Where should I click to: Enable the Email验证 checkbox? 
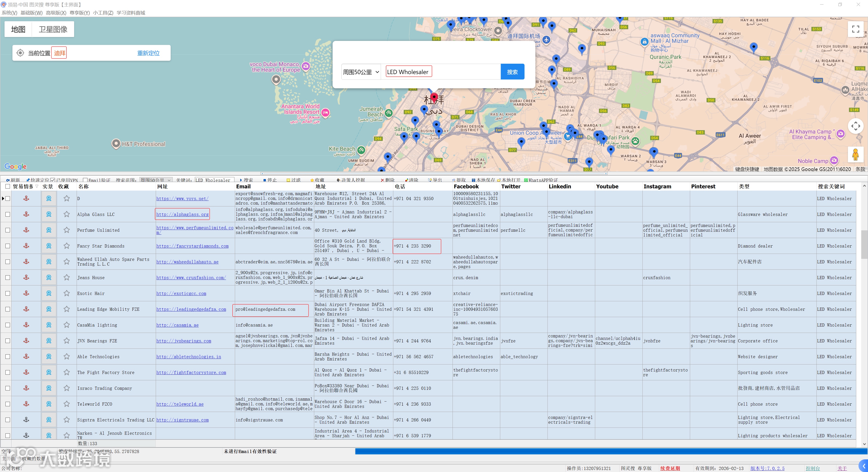tap(85, 180)
